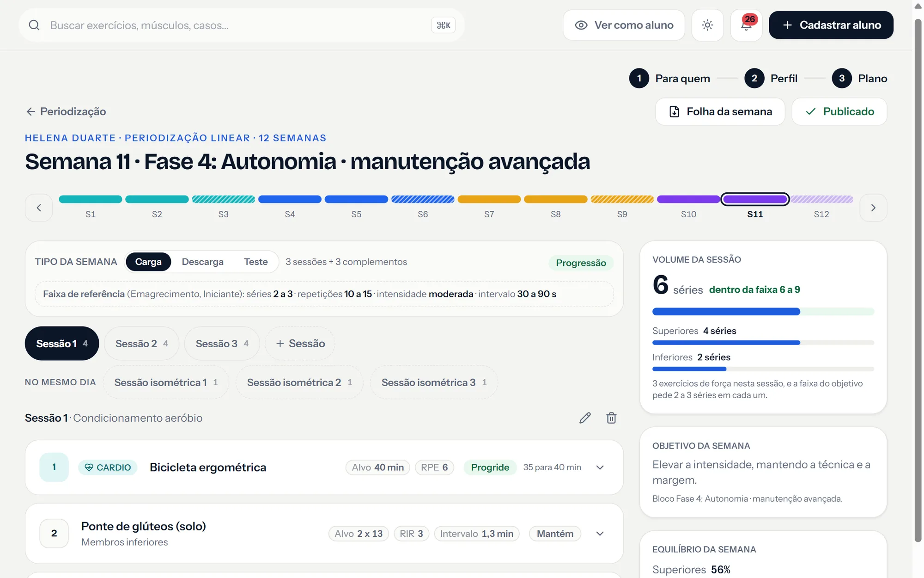Viewport: 924px width, 578px height.
Task: Expand the Bicicleta ergométrica row chevron
Action: point(600,467)
